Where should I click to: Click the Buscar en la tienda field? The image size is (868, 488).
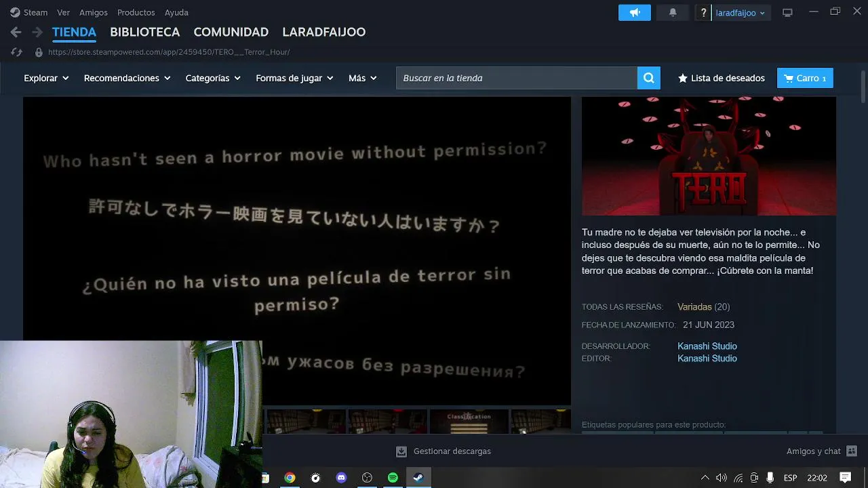click(x=517, y=78)
